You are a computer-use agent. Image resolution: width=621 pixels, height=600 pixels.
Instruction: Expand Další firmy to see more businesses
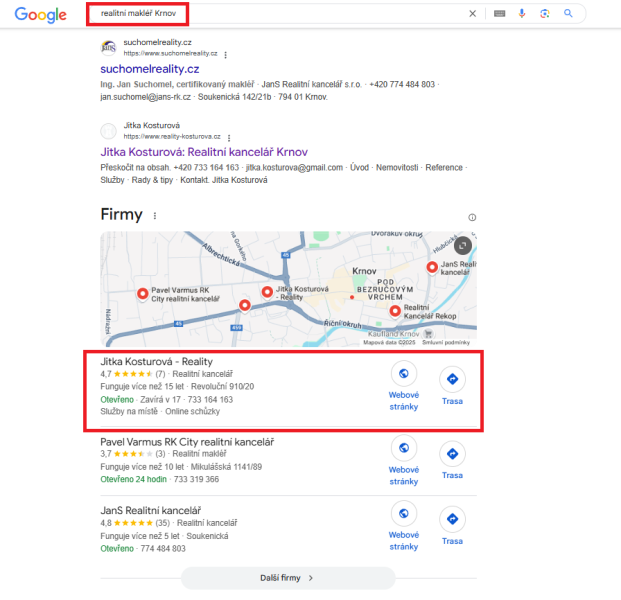click(x=288, y=578)
